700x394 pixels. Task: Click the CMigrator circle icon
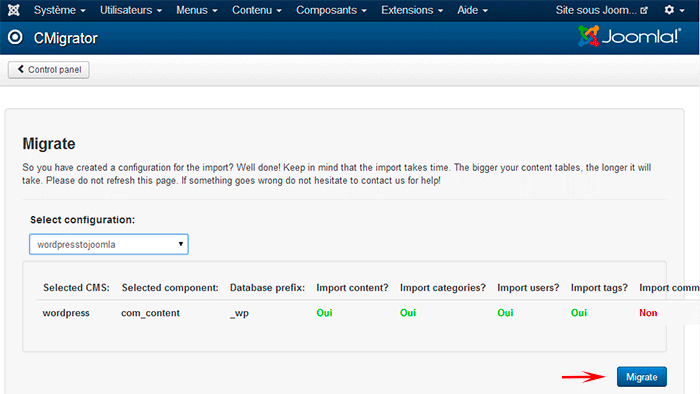[x=15, y=37]
